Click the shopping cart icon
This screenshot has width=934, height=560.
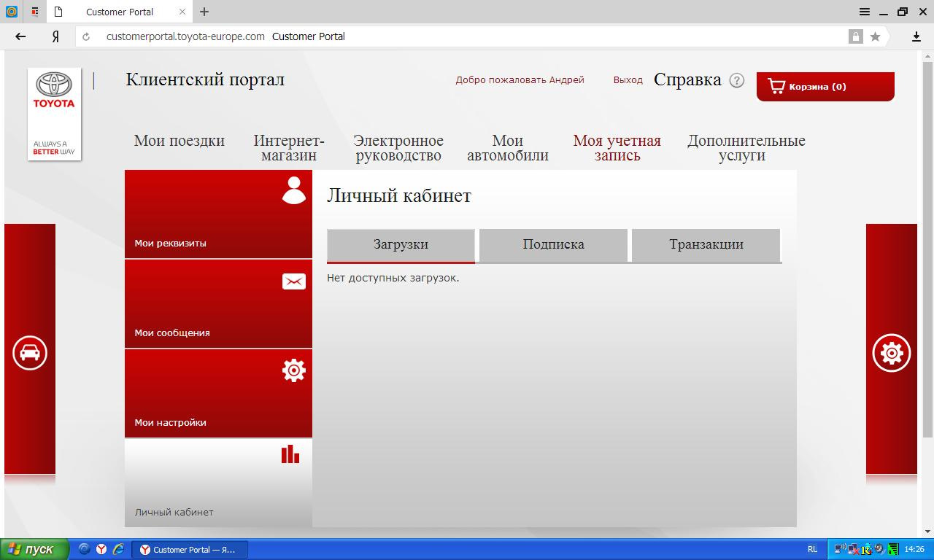[x=776, y=86]
